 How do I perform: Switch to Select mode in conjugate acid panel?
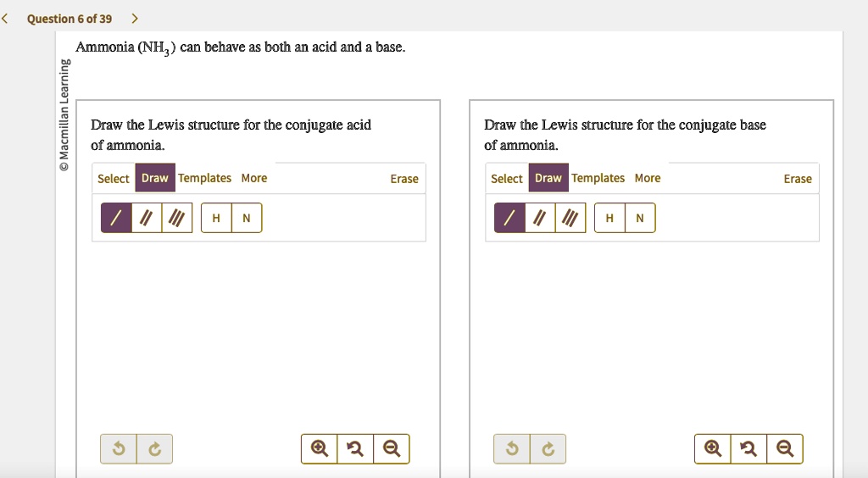tap(113, 179)
